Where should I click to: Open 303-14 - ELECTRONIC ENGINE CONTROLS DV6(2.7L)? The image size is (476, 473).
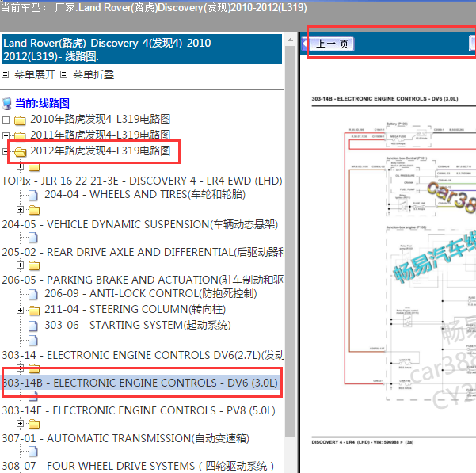143,355
